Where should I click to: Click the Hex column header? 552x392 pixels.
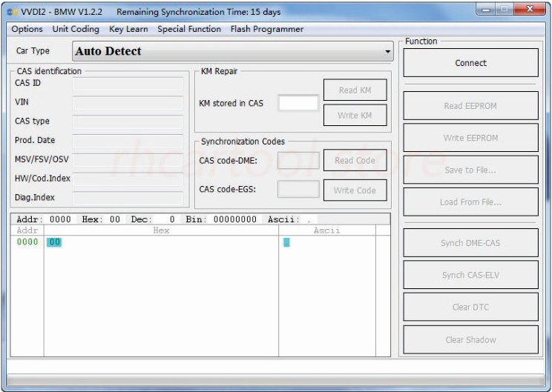pos(161,230)
